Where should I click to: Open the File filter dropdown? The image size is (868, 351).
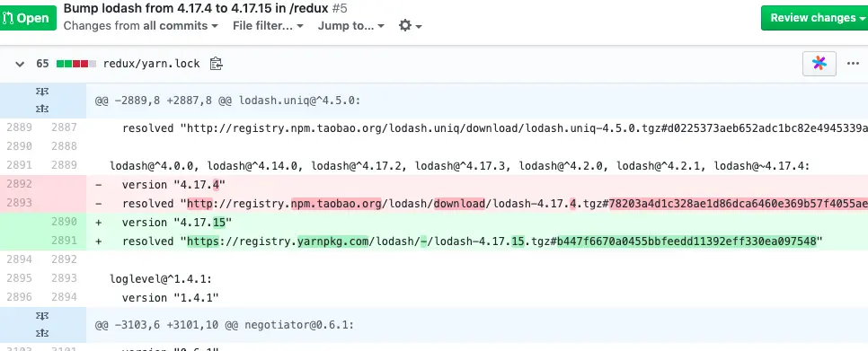[x=268, y=25]
